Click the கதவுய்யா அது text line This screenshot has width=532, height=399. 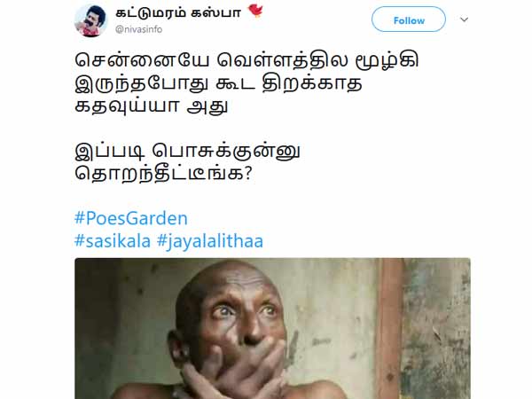151,106
